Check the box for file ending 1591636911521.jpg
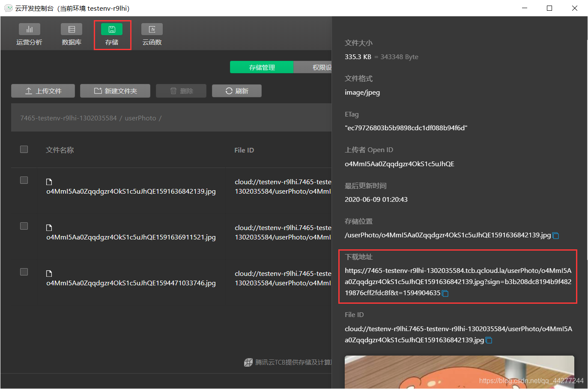The height and width of the screenshot is (389, 588). [x=24, y=226]
